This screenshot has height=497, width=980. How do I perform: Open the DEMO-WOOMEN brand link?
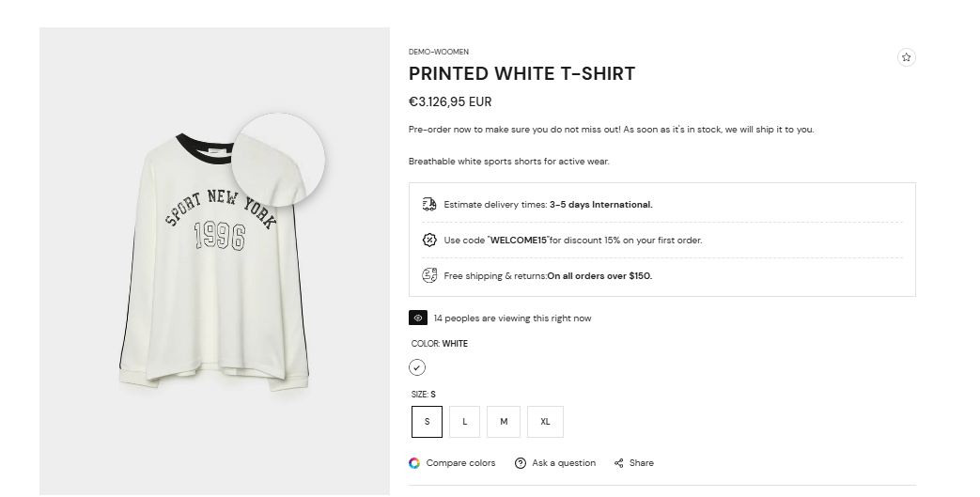click(x=439, y=52)
